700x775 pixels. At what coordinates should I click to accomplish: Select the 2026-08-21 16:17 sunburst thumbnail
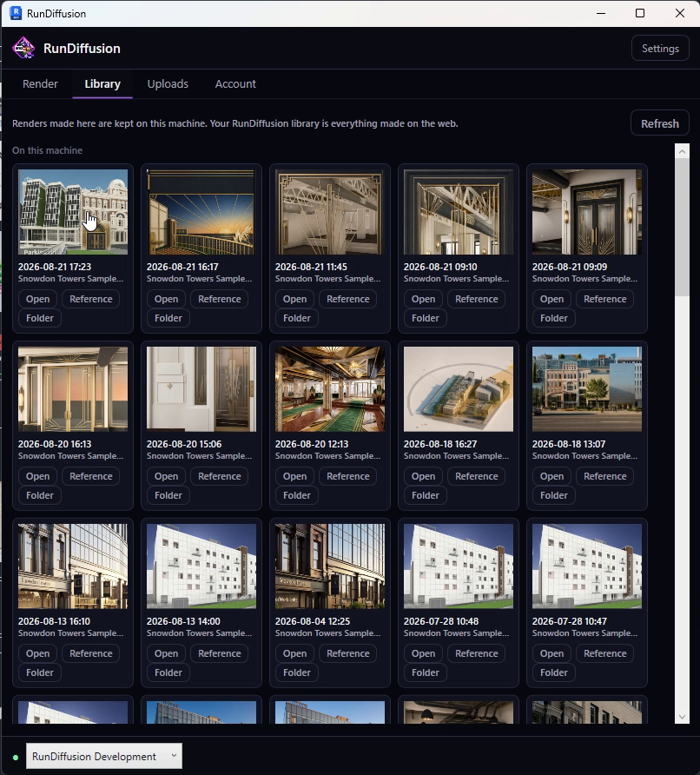pos(201,212)
